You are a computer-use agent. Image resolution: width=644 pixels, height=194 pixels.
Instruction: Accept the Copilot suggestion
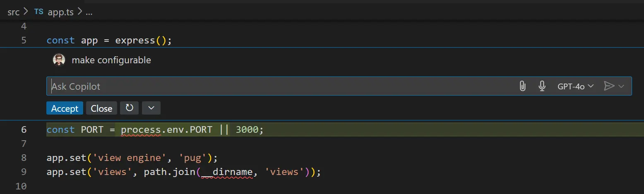point(65,108)
